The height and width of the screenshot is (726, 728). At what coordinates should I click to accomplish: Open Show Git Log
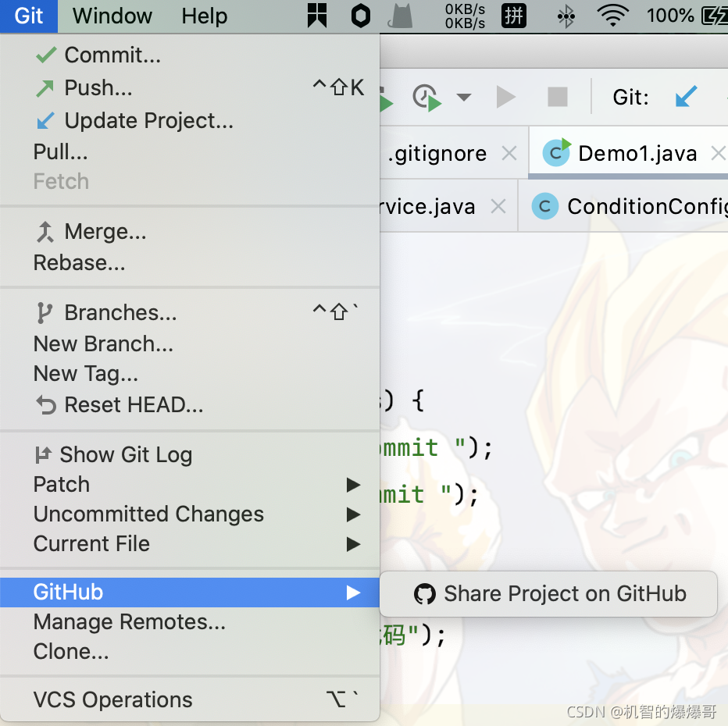(x=190, y=454)
